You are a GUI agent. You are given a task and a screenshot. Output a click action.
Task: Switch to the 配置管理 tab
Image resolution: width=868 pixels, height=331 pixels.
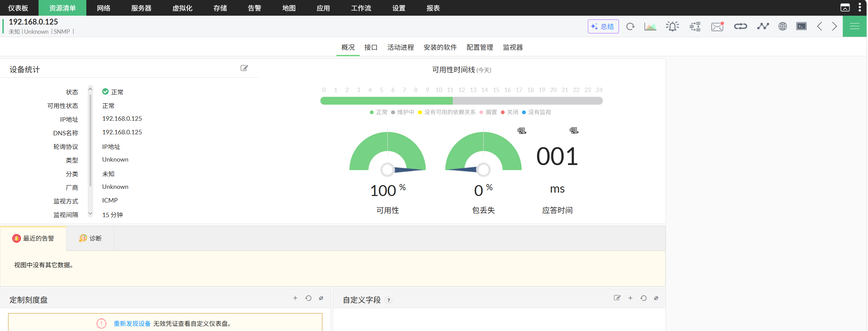click(x=480, y=47)
